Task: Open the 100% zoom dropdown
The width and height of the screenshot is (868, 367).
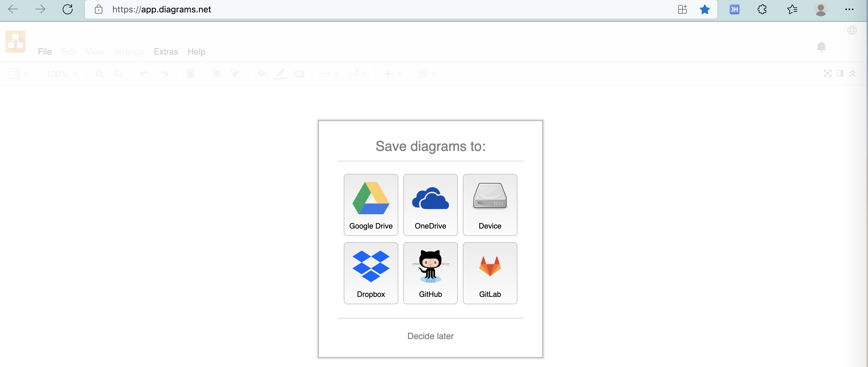Action: (61, 74)
